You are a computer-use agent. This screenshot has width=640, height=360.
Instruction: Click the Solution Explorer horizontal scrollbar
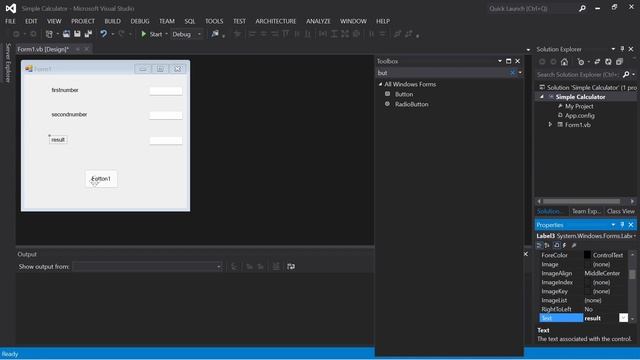point(581,201)
